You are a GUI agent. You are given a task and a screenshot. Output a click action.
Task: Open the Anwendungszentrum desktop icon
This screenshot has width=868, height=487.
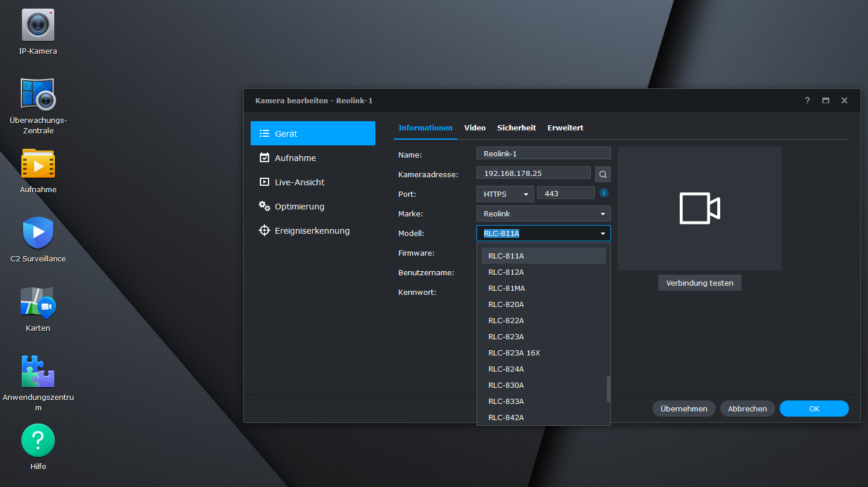point(38,371)
